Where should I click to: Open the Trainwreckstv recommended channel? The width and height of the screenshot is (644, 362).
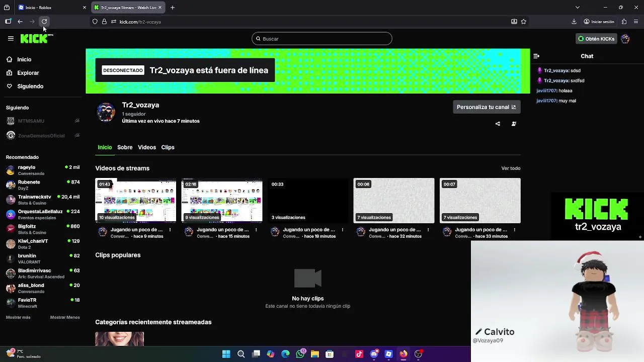43,200
